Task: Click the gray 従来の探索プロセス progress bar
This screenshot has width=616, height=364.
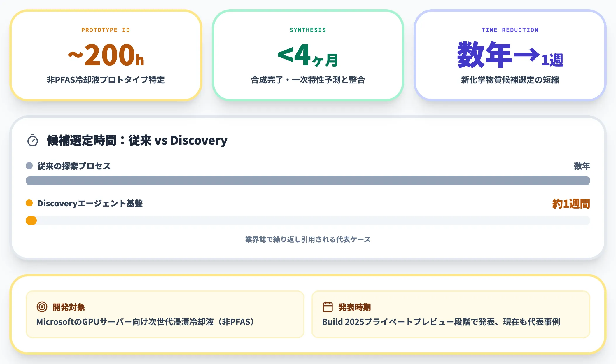Action: coord(308,181)
